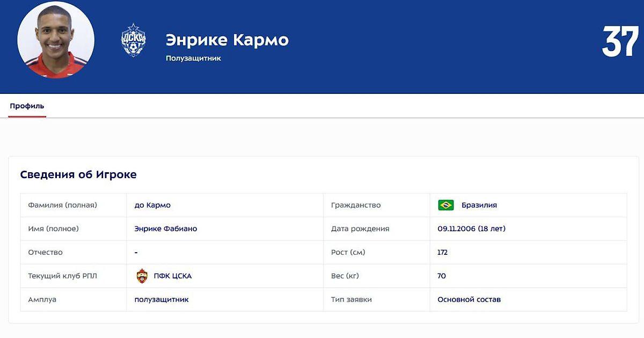
Task: Click the Сведения об Игроке section title
Action: pos(78,175)
